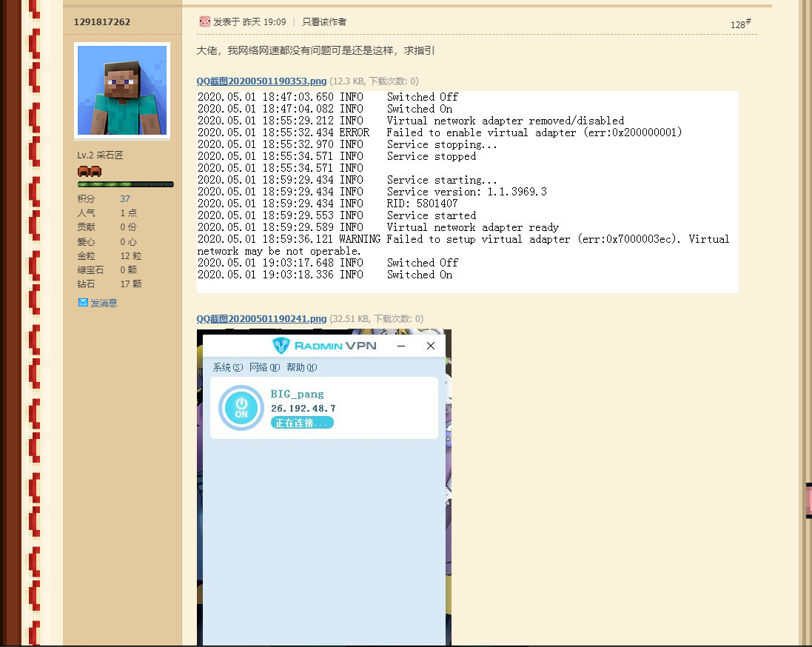Screen dimensions: 812x647
Task: Click the Minecraft Steve avatar thumbnail
Action: [121, 90]
